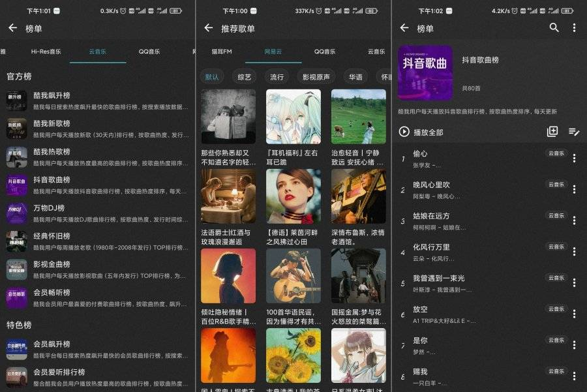Open sunflower painting playlist thumbnail
587x392 pixels.
293,355
